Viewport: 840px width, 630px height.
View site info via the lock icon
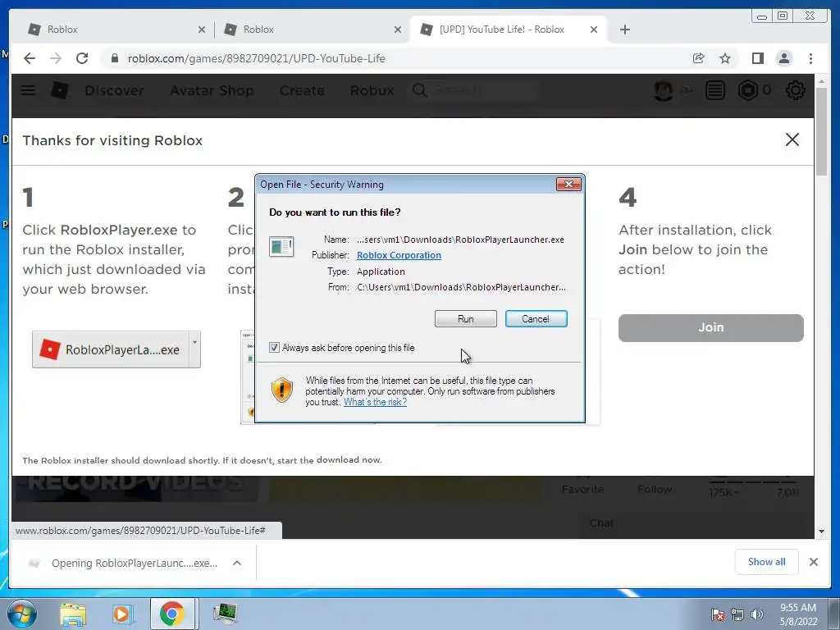114,58
